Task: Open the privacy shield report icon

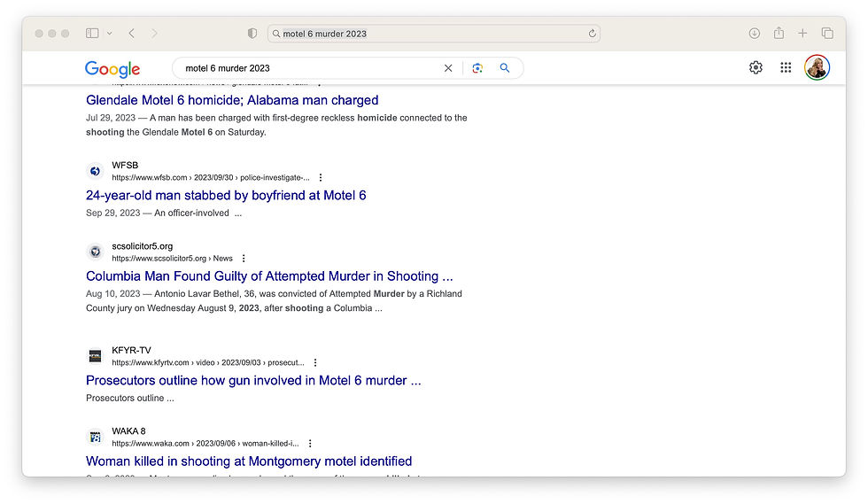Action: point(252,34)
